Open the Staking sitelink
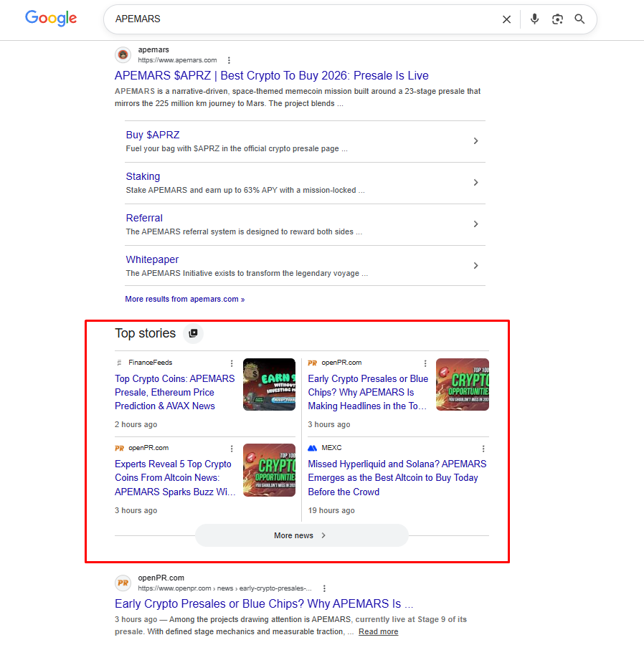The width and height of the screenshot is (644, 650). point(143,176)
